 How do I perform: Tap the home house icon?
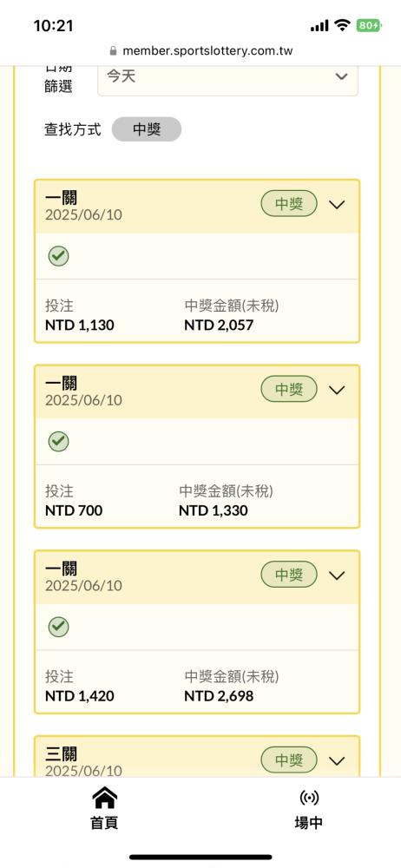point(104,798)
